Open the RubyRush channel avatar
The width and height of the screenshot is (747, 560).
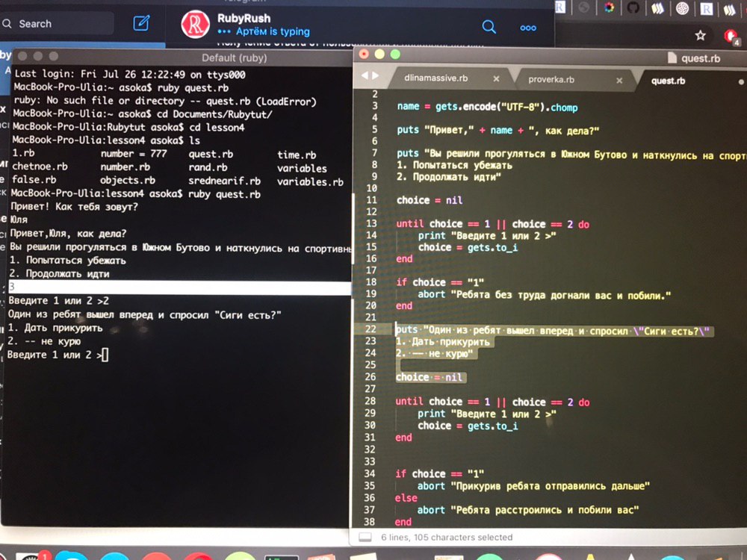[195, 25]
